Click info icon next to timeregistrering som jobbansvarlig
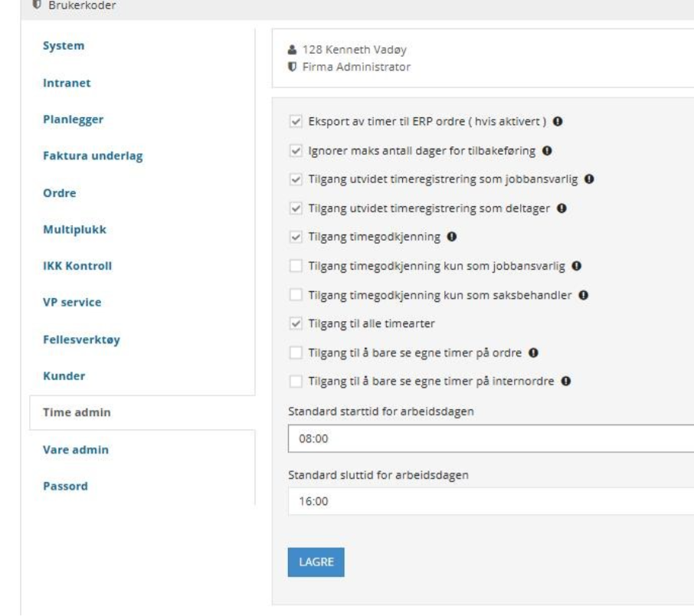This screenshot has height=616, width=694. [x=589, y=179]
